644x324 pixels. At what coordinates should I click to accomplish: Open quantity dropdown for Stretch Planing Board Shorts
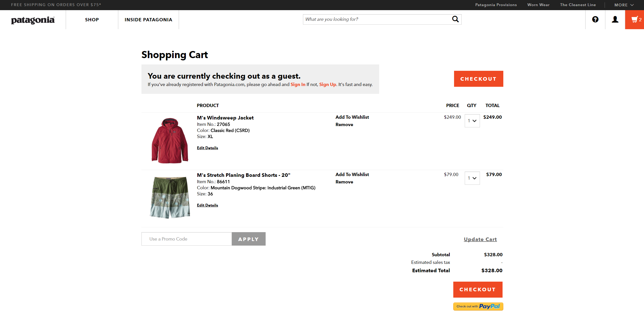coord(472,178)
